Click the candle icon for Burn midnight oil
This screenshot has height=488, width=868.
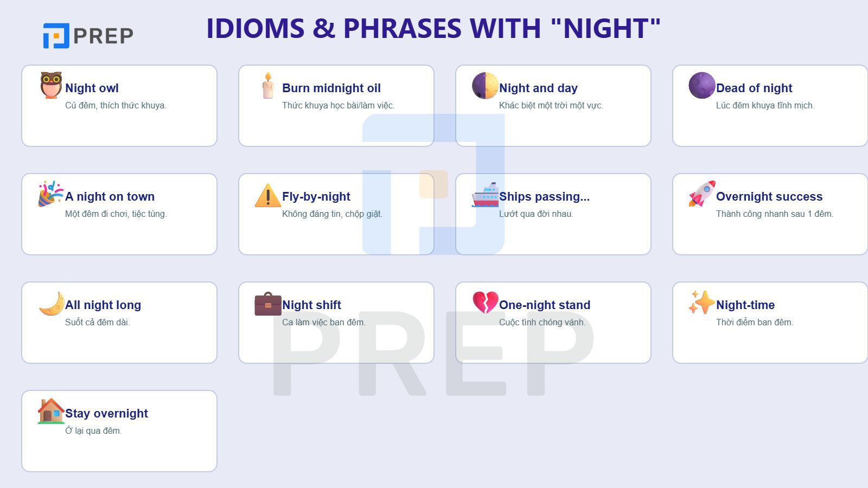[267, 86]
